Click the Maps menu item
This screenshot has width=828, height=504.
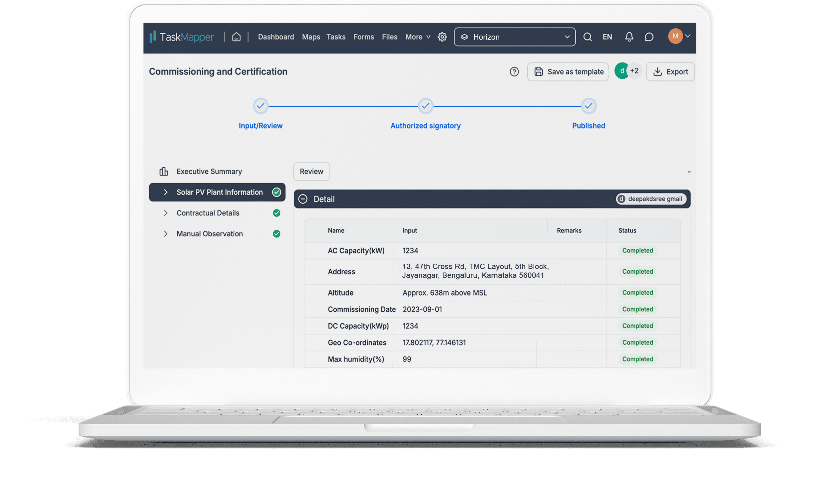[311, 37]
